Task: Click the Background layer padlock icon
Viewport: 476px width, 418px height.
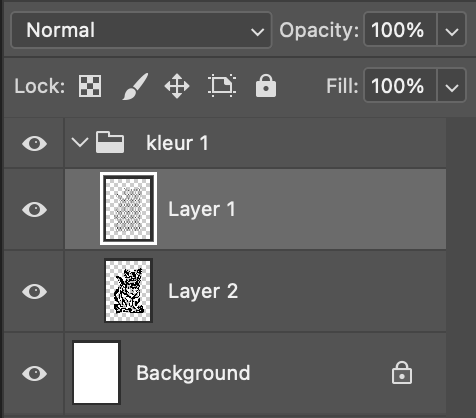Action: pos(402,373)
